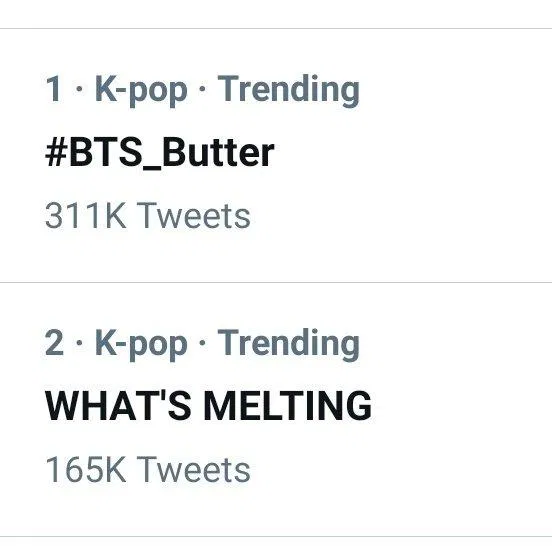Click the divider line above the first trend
Viewport: 552px width, 546px height.
click(x=276, y=28)
